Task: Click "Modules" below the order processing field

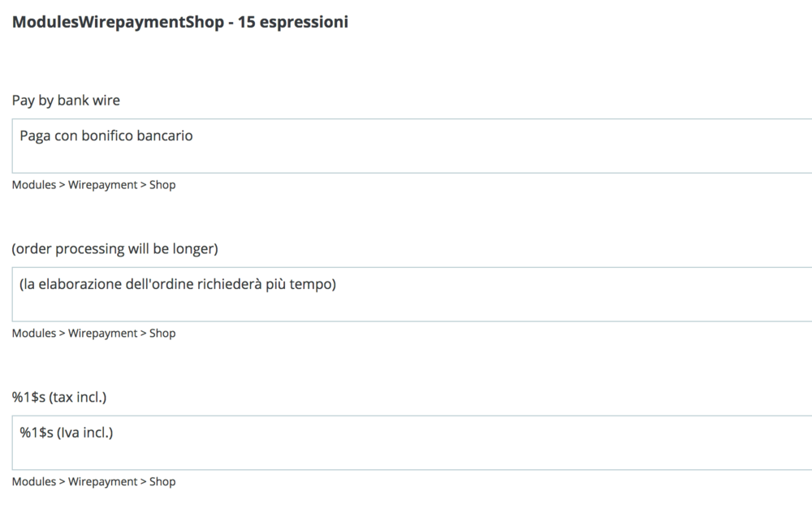Action: 33,333
